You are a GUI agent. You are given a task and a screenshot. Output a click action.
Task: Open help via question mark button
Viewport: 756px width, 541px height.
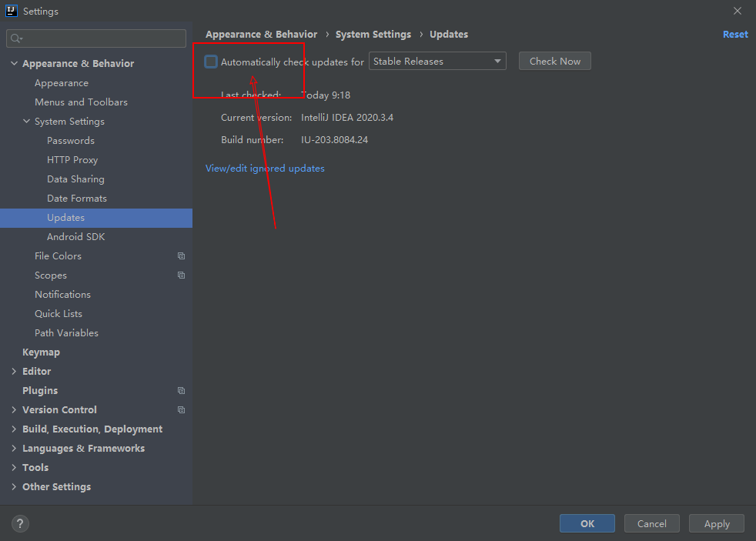[x=20, y=523]
